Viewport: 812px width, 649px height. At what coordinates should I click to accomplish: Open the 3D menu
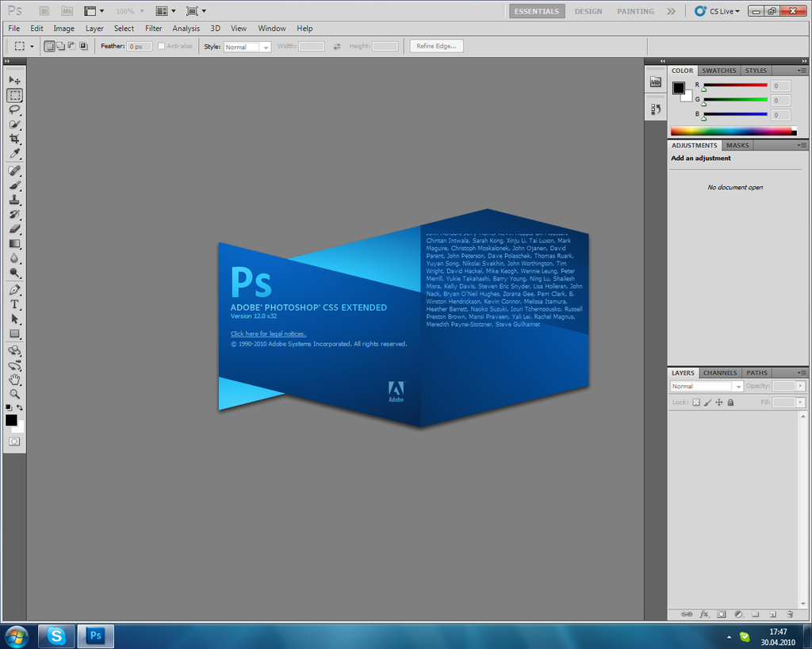(x=216, y=29)
